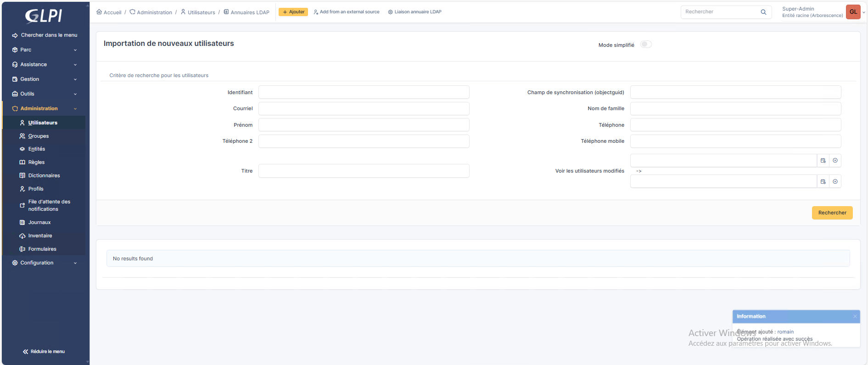
Task: Expand the Assistance menu
Action: pyautogui.click(x=45, y=64)
